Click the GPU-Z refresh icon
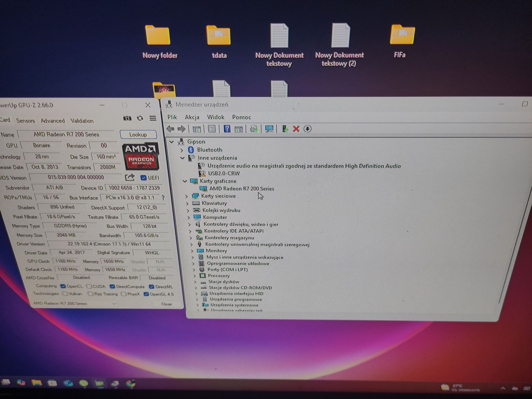The image size is (532, 399). click(x=140, y=118)
